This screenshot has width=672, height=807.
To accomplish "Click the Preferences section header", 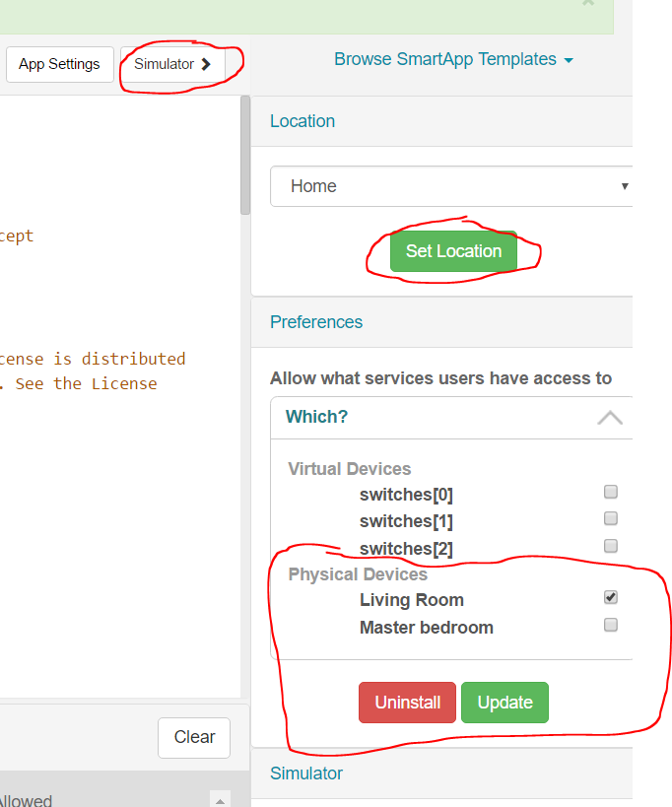I will tap(316, 321).
